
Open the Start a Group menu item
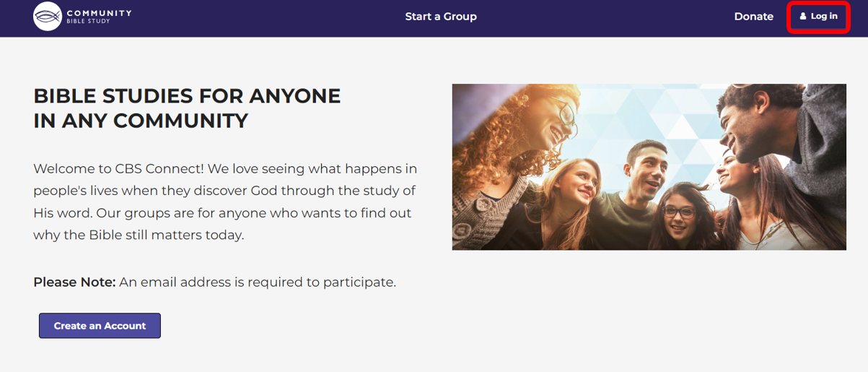[x=441, y=17]
